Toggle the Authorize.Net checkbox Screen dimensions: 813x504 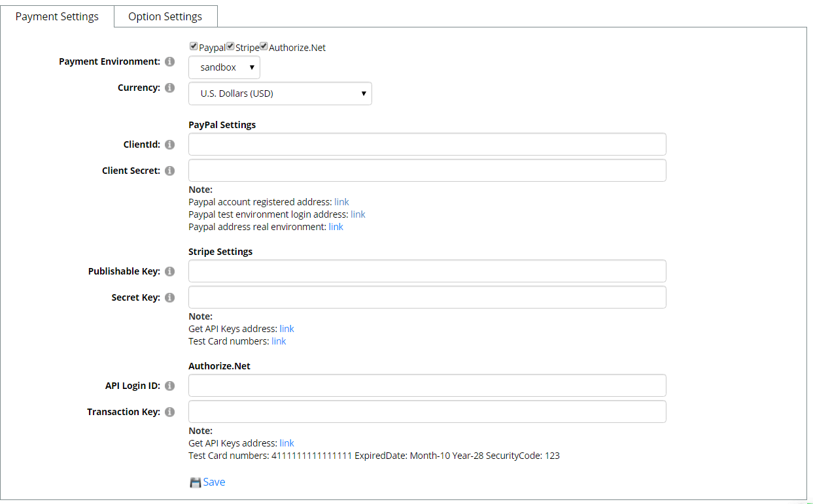tap(264, 46)
